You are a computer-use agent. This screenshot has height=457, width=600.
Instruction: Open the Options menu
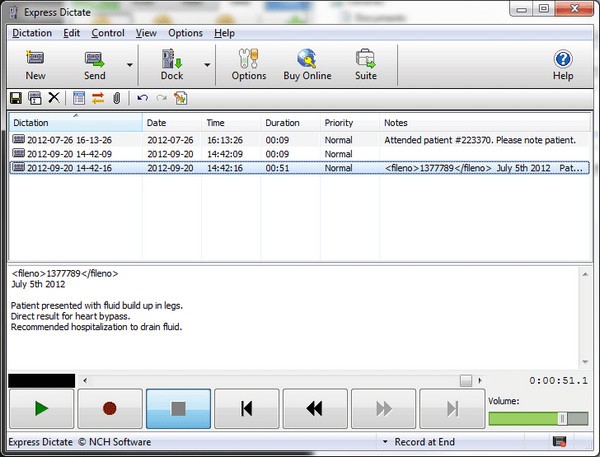[x=185, y=33]
